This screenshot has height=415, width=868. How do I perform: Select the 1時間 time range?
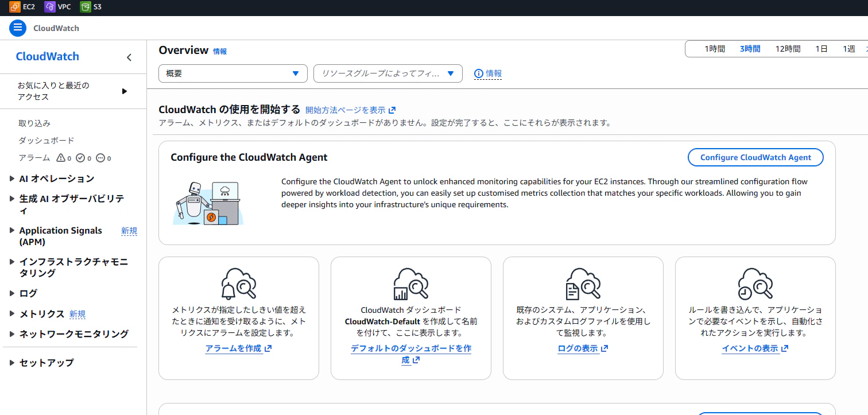[715, 49]
